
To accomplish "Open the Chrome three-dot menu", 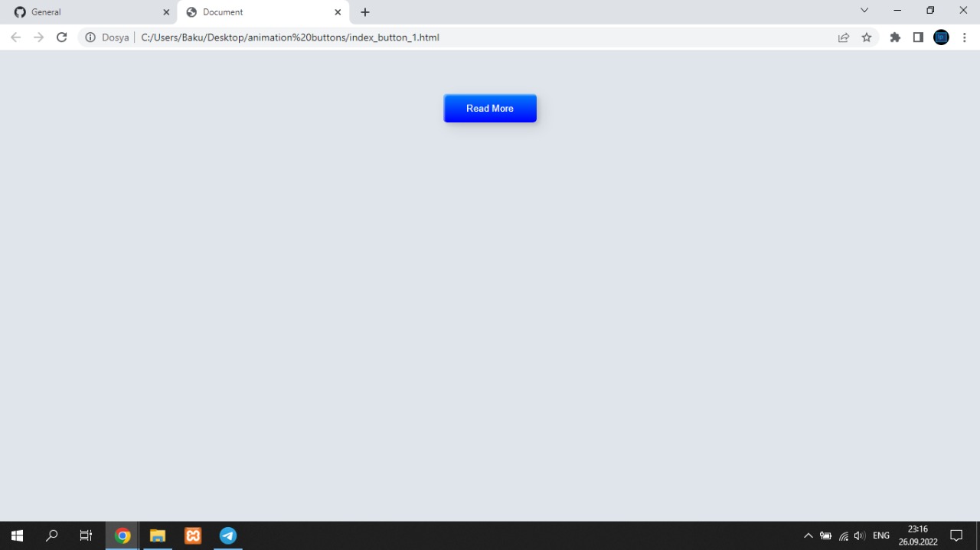I will coord(965,37).
